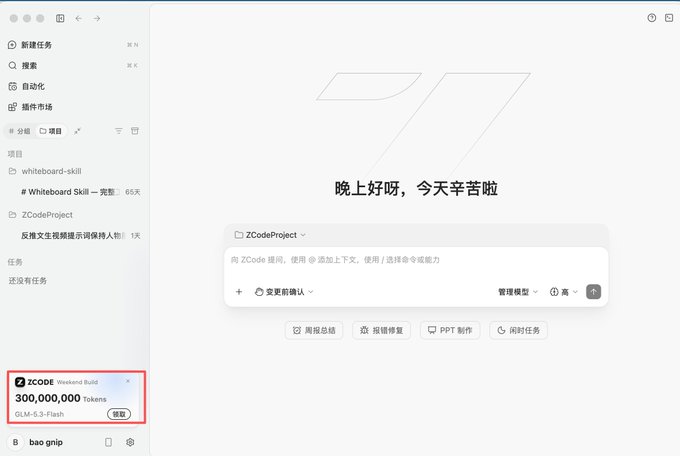The width and height of the screenshot is (680, 456).
Task: Click the plus icon to add attachment
Action: coord(239,292)
